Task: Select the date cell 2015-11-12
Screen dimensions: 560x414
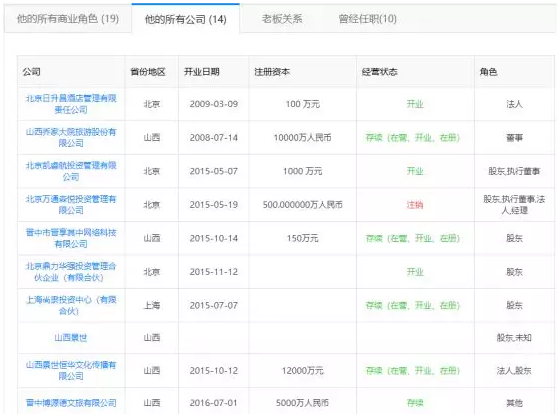Action: click(214, 272)
